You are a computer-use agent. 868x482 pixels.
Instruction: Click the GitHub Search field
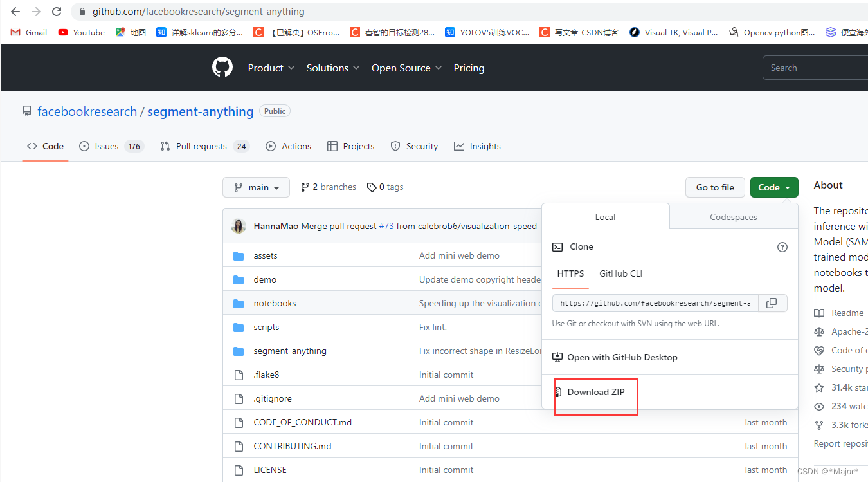point(815,68)
